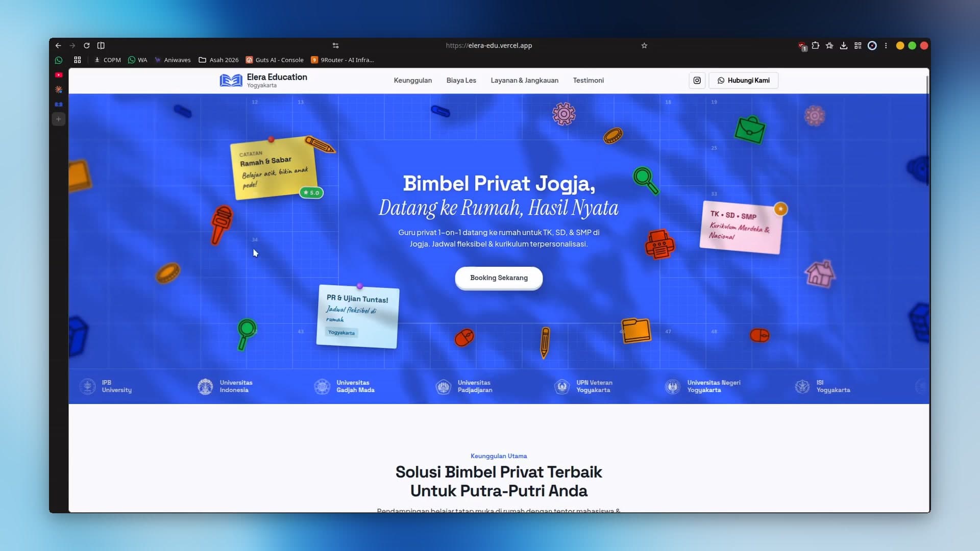The image size is (980, 551).
Task: Open the blue book sidebar panel icon
Action: click(x=59, y=104)
